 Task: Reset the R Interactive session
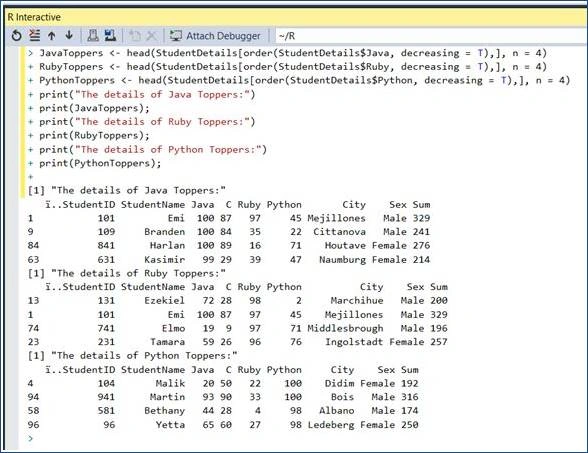(16, 36)
